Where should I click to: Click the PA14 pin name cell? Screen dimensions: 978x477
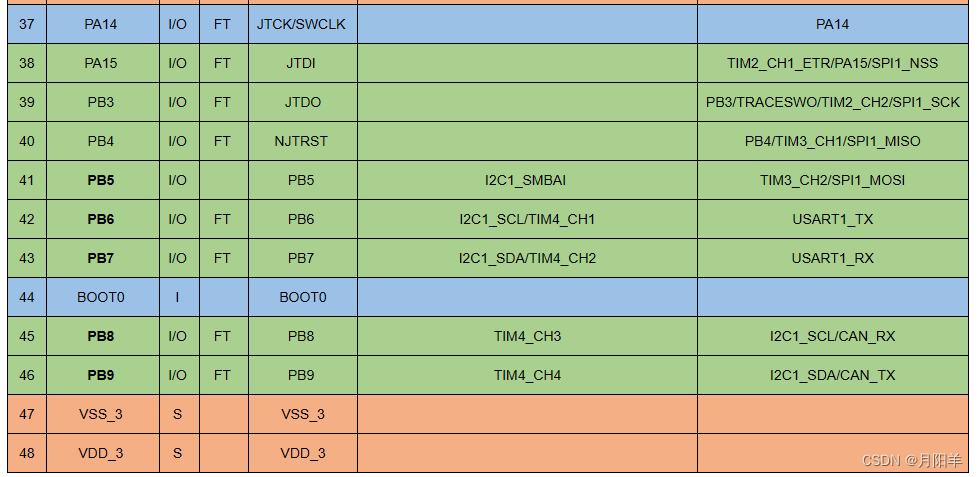click(101, 24)
